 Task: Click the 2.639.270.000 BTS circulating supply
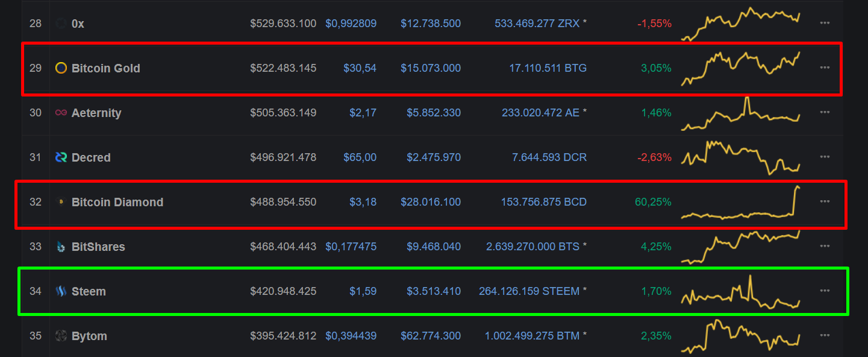point(533,247)
